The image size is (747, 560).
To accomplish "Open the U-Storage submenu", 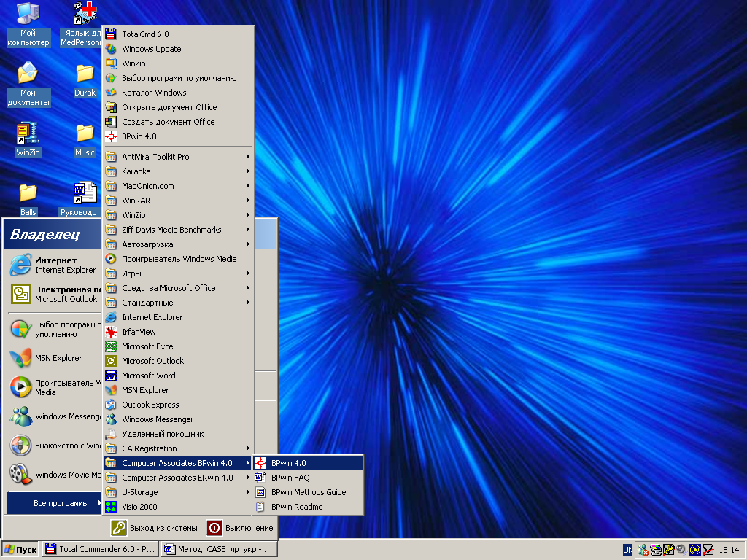I will pyautogui.click(x=178, y=492).
